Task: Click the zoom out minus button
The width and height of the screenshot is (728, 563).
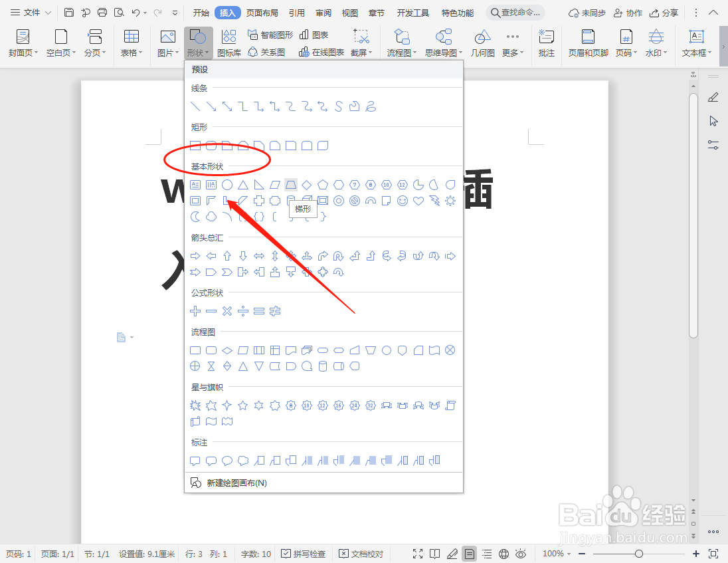Action: 582,554
